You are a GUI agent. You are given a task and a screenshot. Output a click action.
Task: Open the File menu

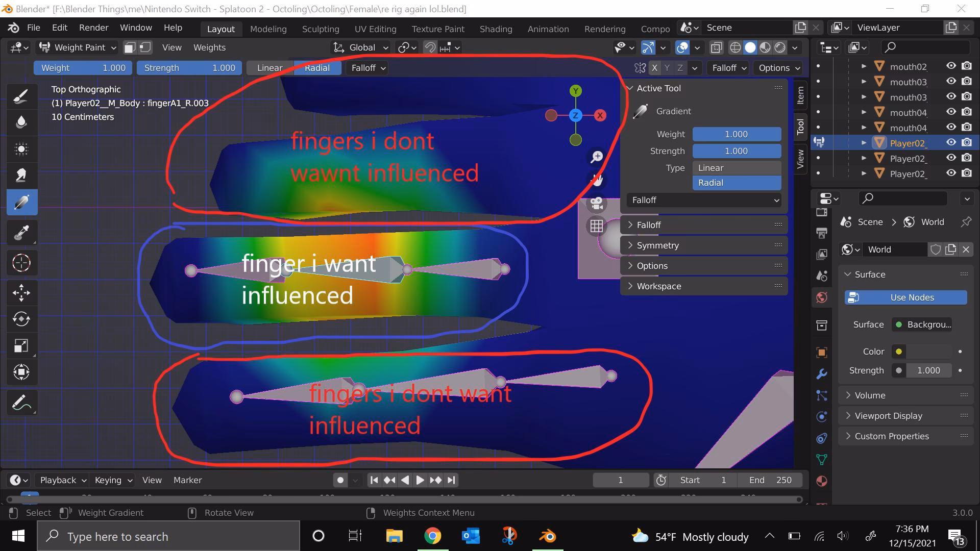tap(33, 28)
